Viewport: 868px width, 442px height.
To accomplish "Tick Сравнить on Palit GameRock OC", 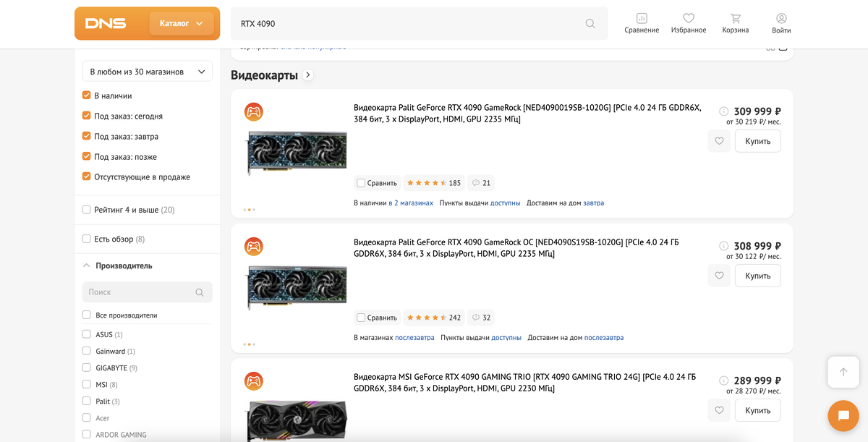I will coord(361,318).
